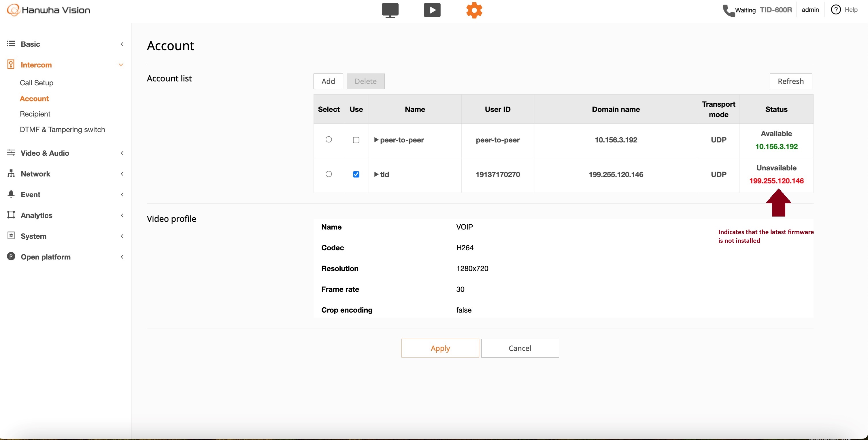Click the Available status text
The height and width of the screenshot is (440, 868).
coord(776,133)
